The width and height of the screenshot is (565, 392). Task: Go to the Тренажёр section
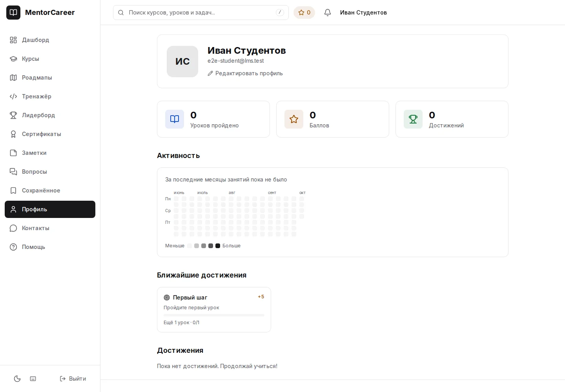50,96
